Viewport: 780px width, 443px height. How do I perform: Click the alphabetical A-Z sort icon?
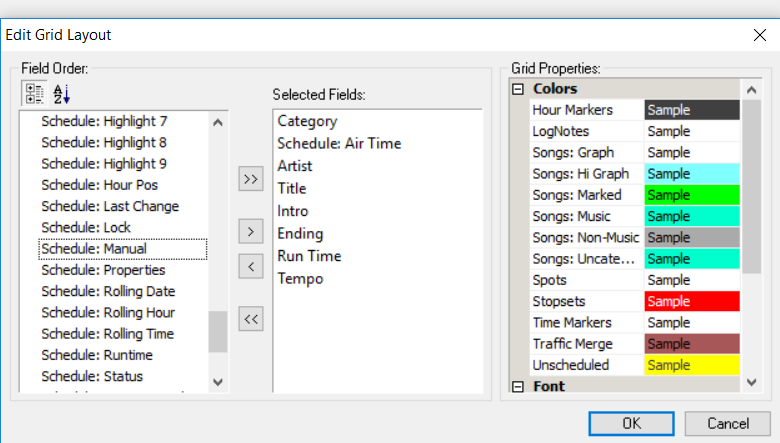pyautogui.click(x=61, y=94)
